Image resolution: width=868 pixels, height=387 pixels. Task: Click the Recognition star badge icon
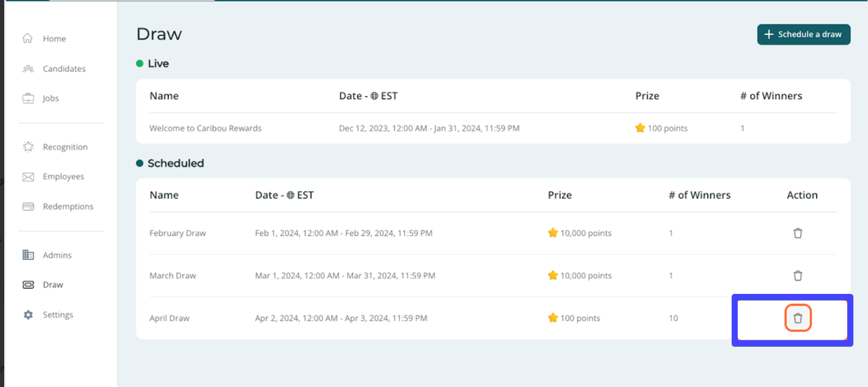(28, 147)
